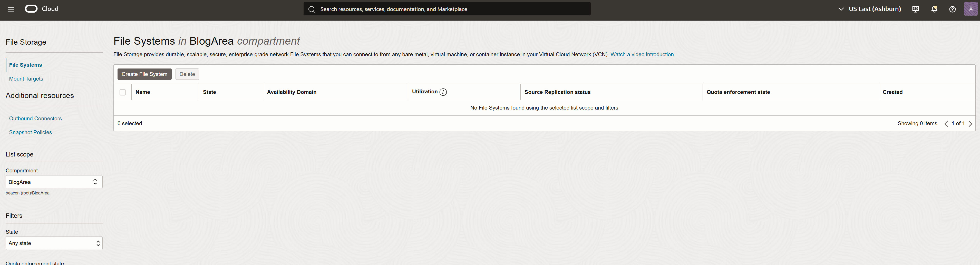The image size is (980, 265).
Task: Click the '1 of 1' page indicator
Action: coord(958,124)
